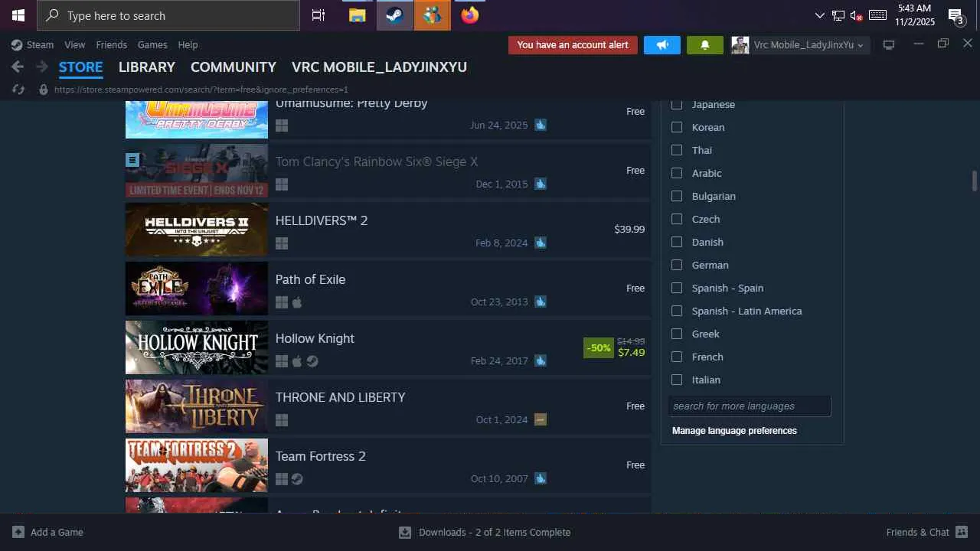Click the review icon beside Feb 24, 2017
This screenshot has height=551, width=980.
pos(541,360)
